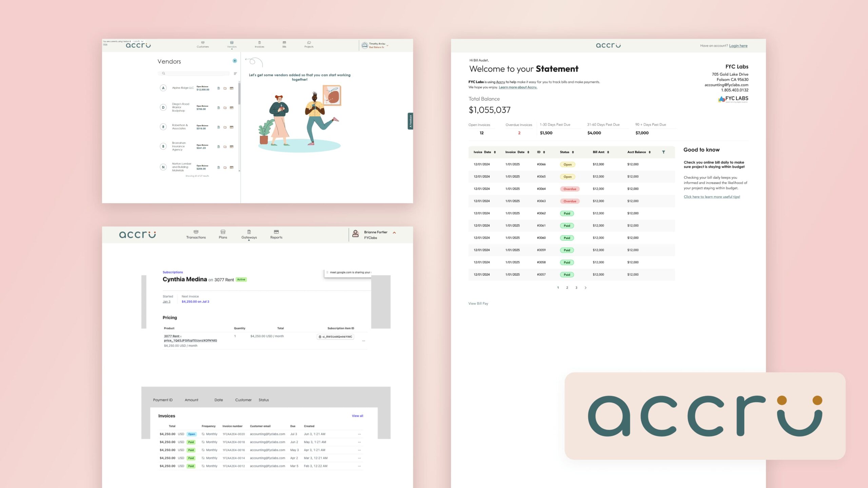Open the card icon for Brosnahan Insurance Agency
This screenshot has height=488, width=868.
(x=232, y=147)
